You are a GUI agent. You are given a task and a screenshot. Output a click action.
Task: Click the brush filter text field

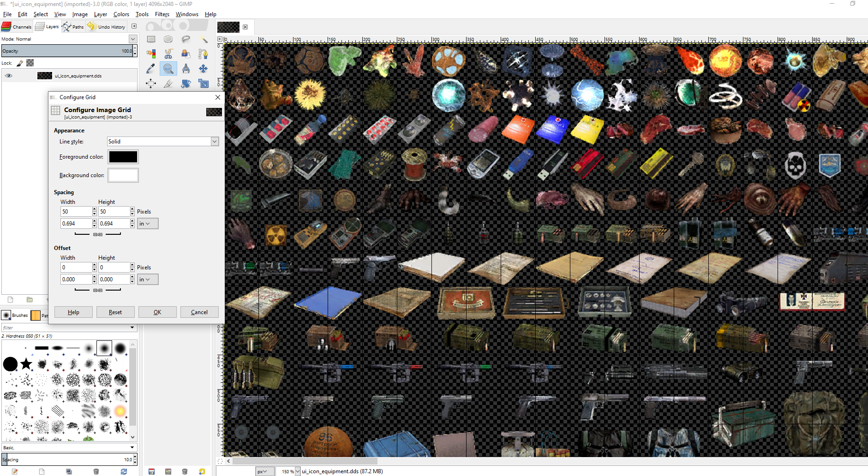65,327
